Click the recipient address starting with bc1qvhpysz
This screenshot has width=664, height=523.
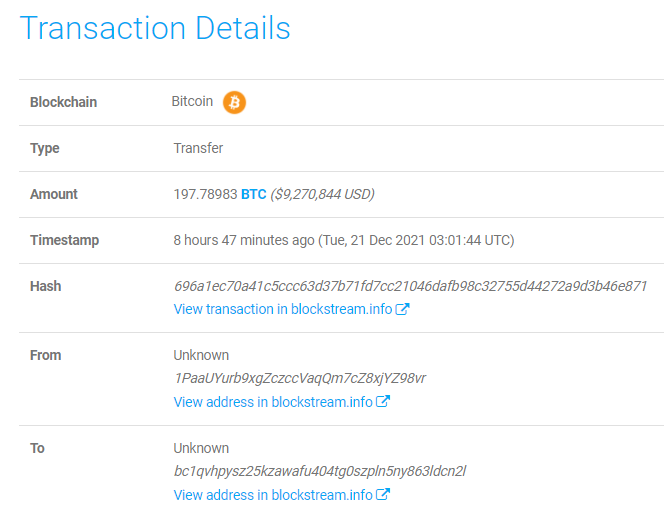click(x=320, y=471)
